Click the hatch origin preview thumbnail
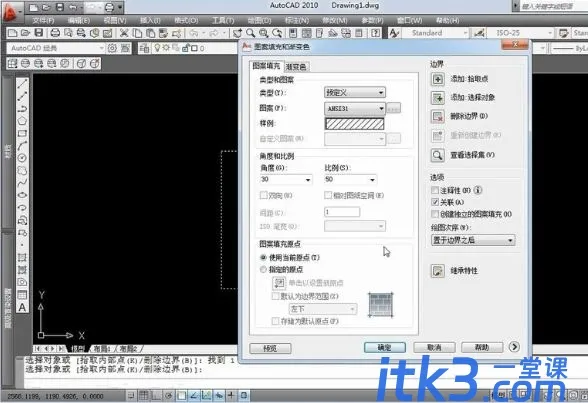 tap(381, 305)
